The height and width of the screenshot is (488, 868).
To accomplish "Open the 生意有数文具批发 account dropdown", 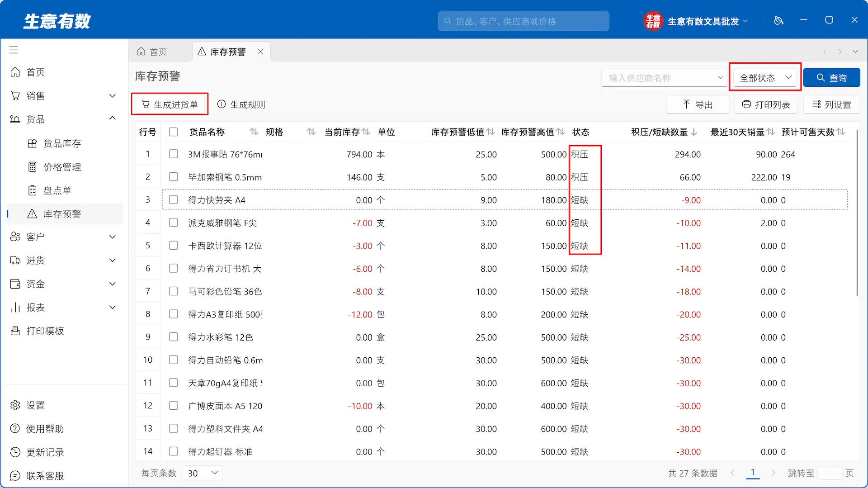I will pyautogui.click(x=708, y=21).
